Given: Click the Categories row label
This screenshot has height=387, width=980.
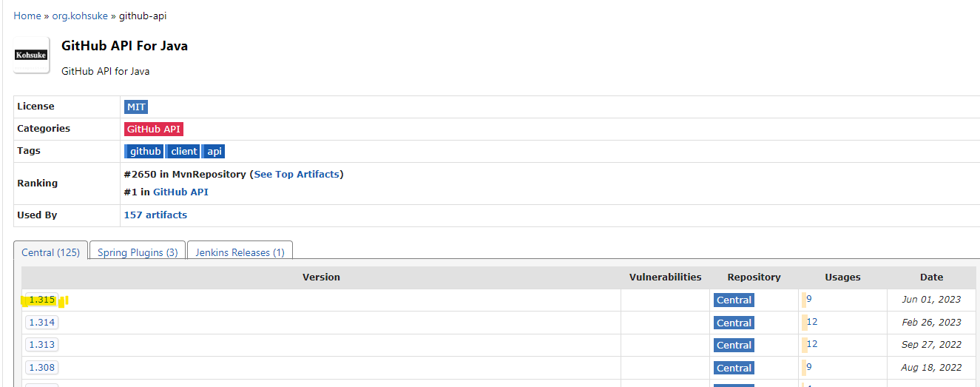Looking at the screenshot, I should pos(44,129).
